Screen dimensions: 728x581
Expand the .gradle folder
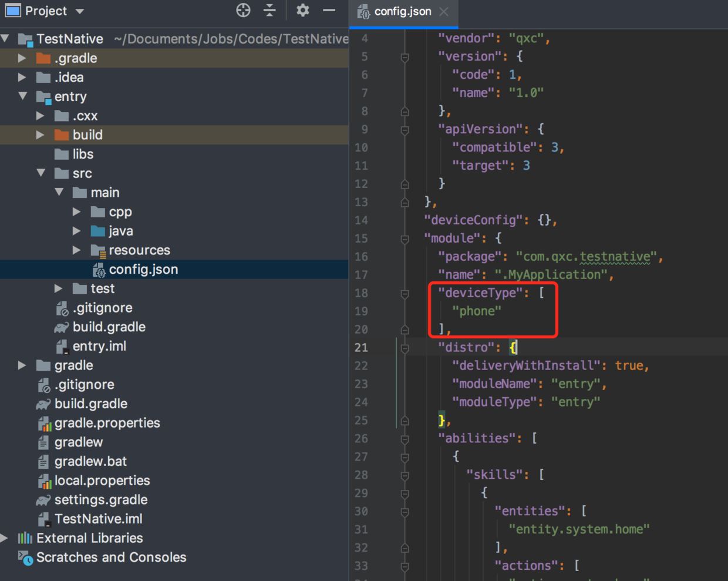point(22,58)
